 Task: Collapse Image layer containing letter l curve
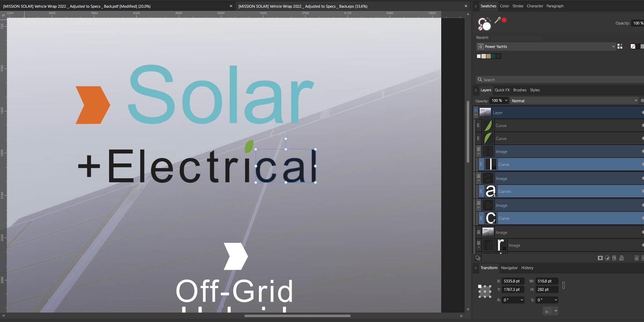tap(479, 154)
